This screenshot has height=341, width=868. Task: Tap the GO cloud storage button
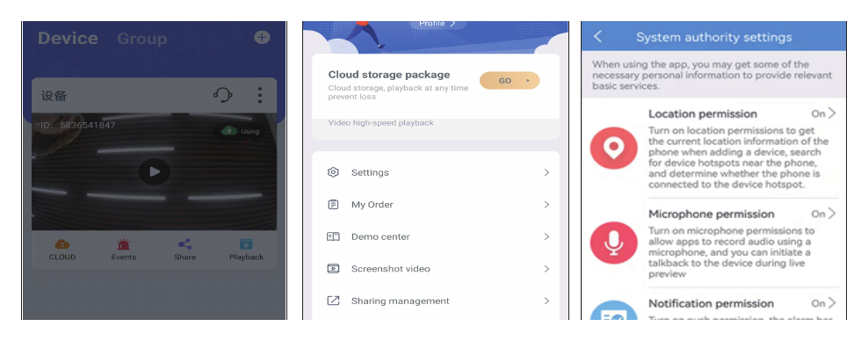click(510, 80)
